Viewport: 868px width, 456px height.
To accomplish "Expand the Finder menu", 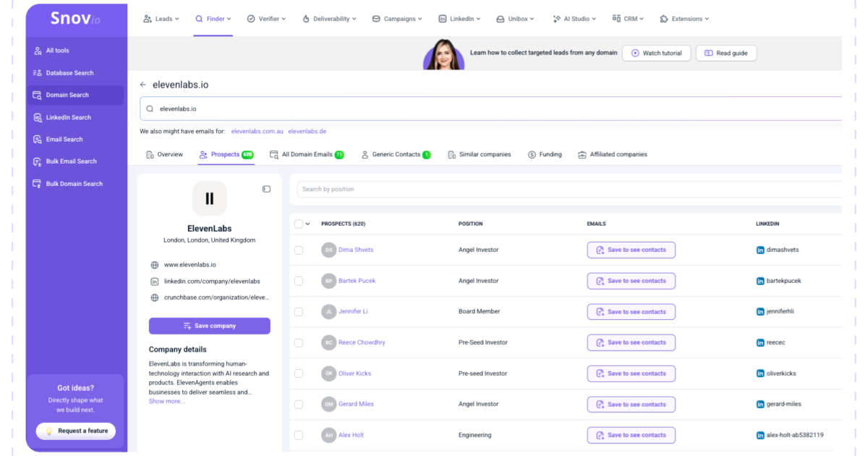I will point(213,19).
